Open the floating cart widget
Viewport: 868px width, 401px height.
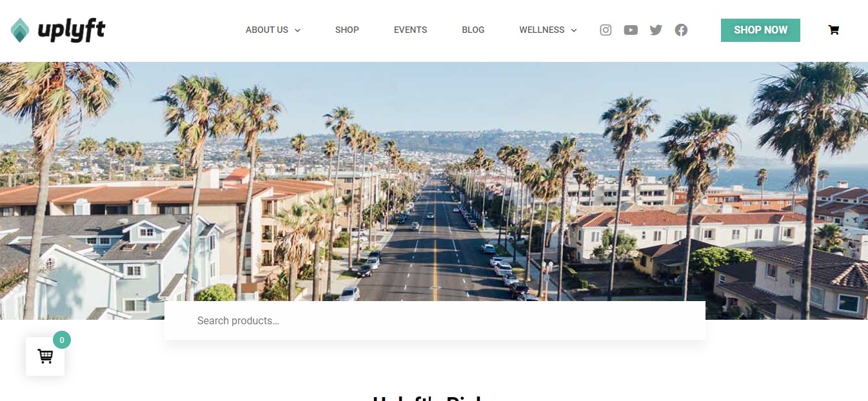click(45, 356)
